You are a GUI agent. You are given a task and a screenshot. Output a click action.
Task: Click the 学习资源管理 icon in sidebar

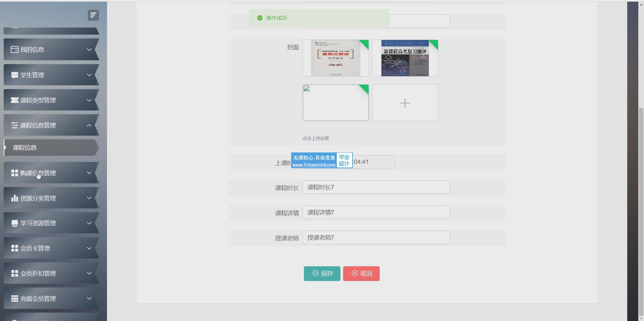pyautogui.click(x=14, y=223)
